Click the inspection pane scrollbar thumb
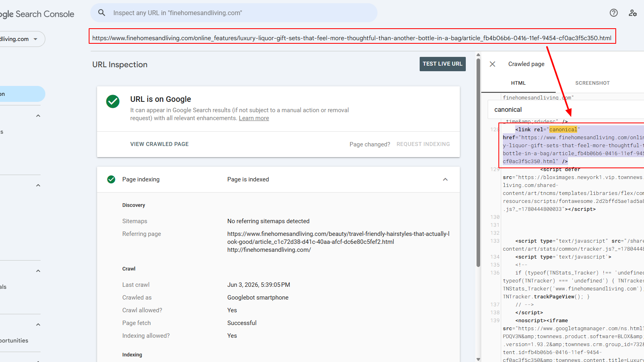The image size is (644, 362). pos(479,163)
